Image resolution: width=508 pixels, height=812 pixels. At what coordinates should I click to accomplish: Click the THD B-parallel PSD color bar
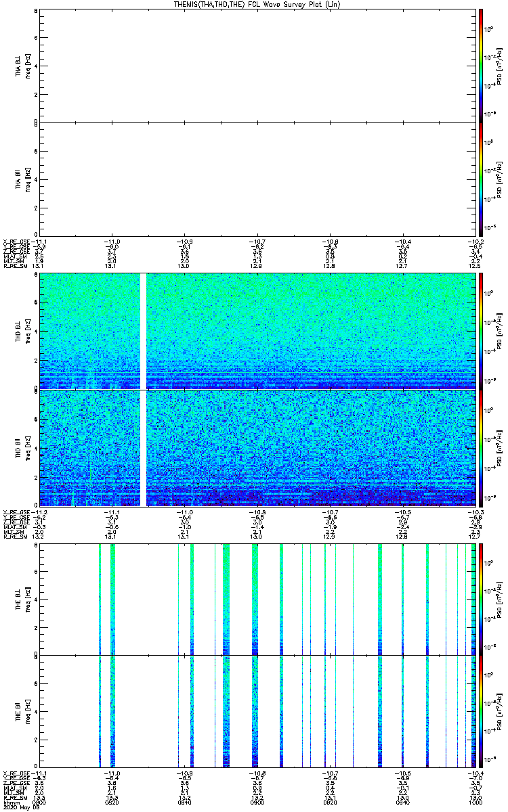coord(481,448)
